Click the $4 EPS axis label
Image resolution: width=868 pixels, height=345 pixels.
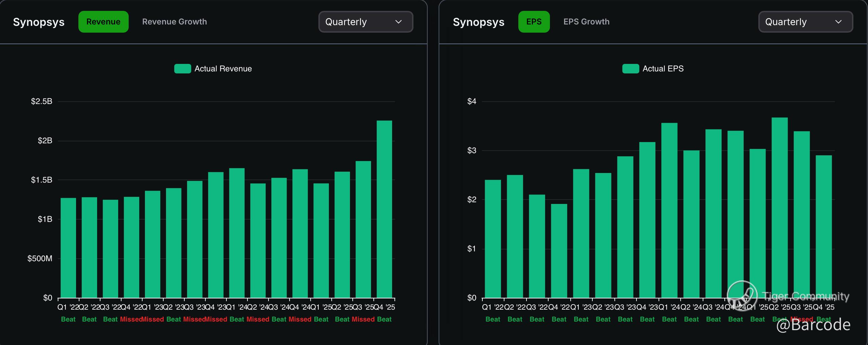pos(472,101)
